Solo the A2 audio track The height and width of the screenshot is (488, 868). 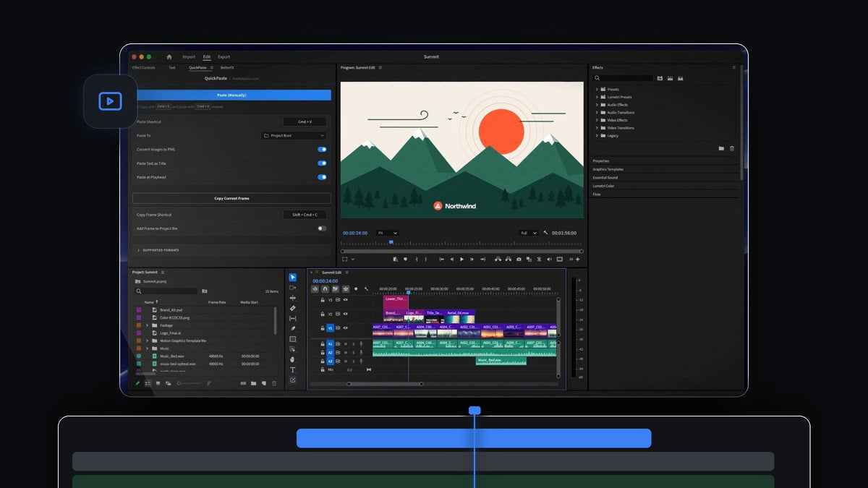click(x=354, y=352)
